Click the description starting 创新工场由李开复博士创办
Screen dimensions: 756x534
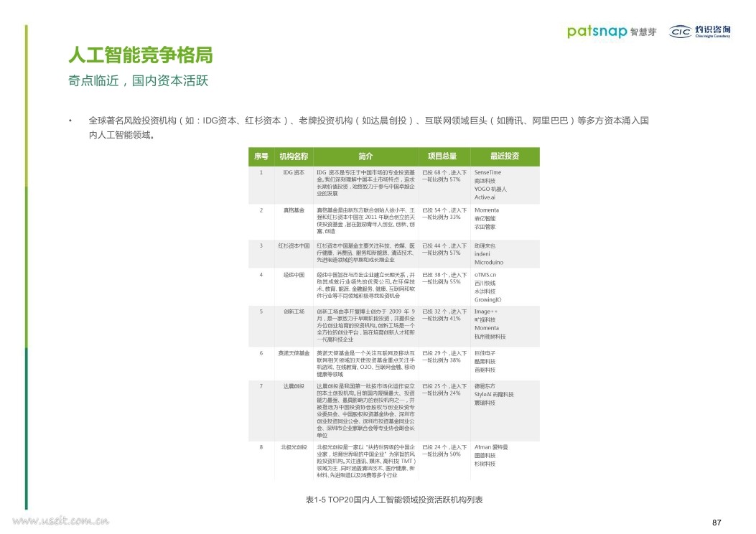click(365, 325)
